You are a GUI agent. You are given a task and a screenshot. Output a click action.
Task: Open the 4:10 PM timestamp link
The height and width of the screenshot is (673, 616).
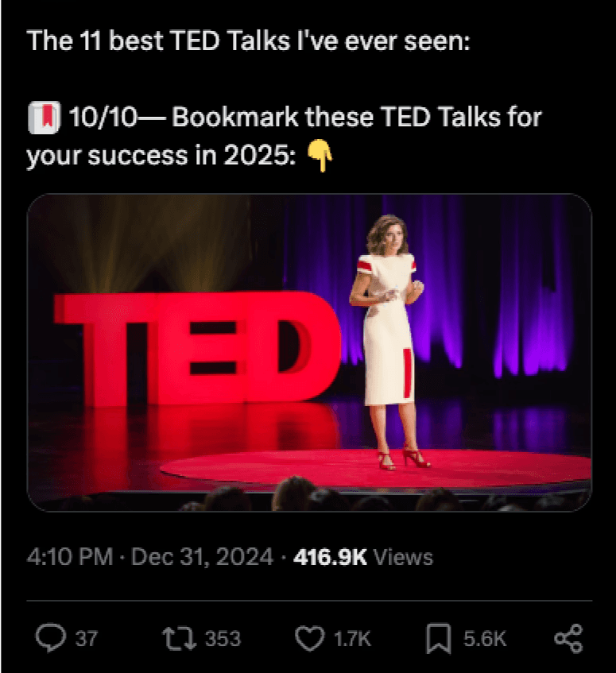pos(70,557)
